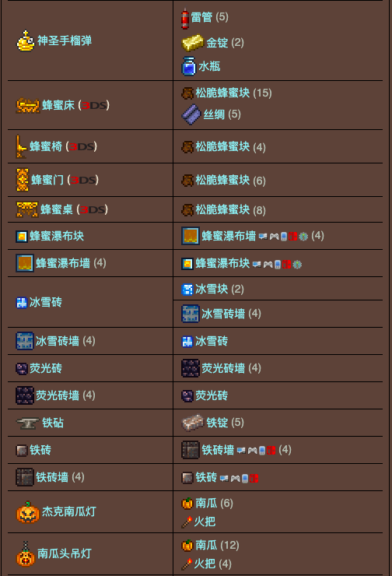Image resolution: width=392 pixels, height=576 pixels.
Task: Click the 蜂蜜床 honey bed icon
Action: click(28, 105)
